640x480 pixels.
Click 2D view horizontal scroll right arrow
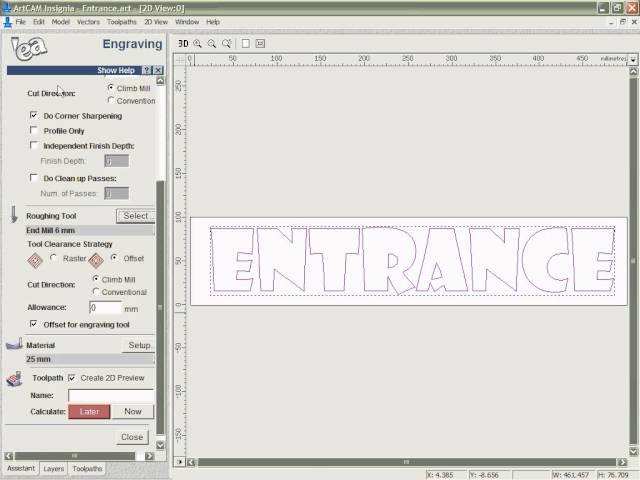[622, 462]
